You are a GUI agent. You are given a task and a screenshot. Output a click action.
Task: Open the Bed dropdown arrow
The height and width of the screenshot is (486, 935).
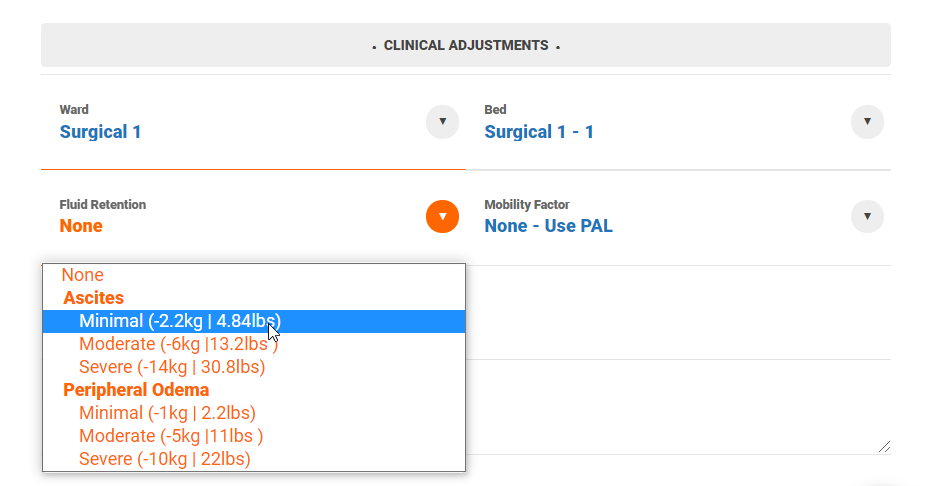[x=867, y=122]
